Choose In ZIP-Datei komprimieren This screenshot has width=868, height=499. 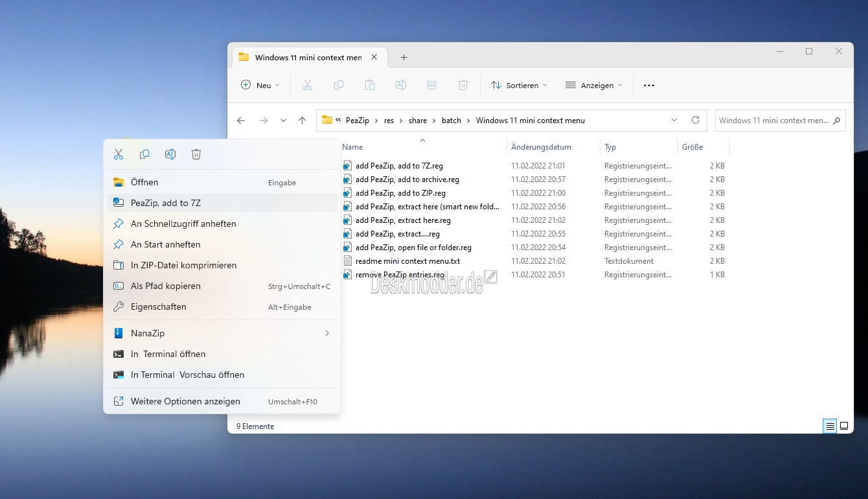point(222,265)
